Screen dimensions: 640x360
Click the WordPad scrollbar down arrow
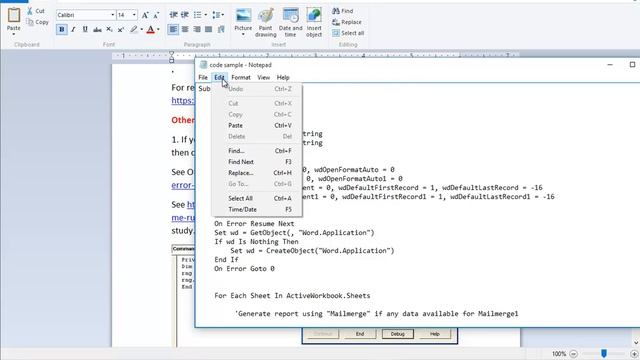[x=636, y=343]
